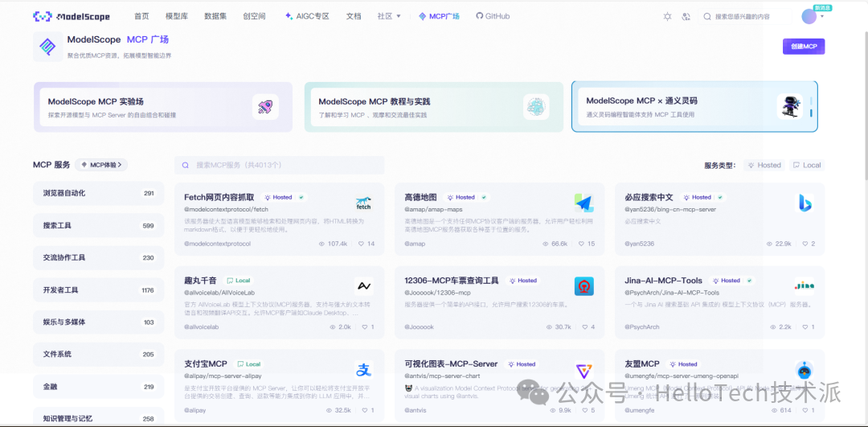Toggle the light/dark theme sun icon

tap(668, 17)
